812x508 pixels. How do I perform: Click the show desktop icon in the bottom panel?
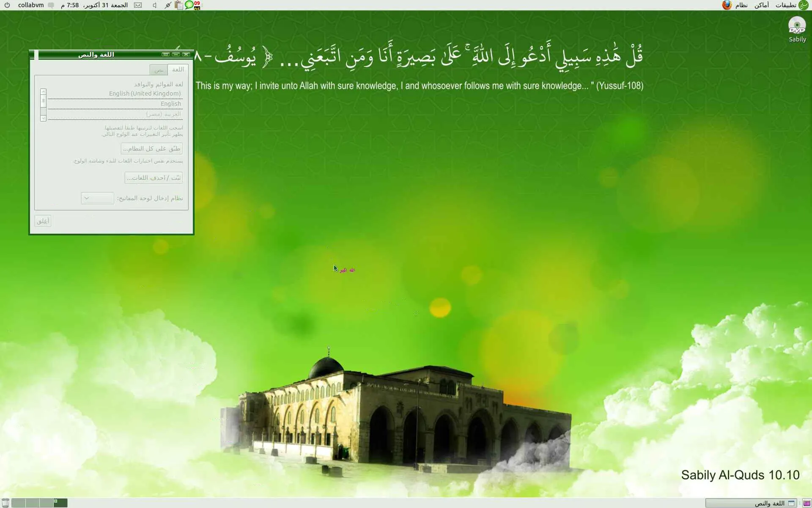[807, 503]
